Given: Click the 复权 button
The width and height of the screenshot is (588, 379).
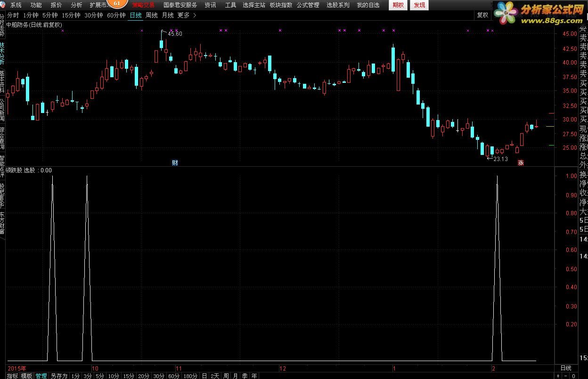Looking at the screenshot, I should [482, 15].
